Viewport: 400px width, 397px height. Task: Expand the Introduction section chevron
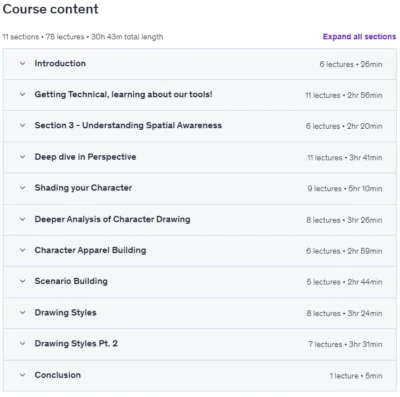tap(22, 63)
